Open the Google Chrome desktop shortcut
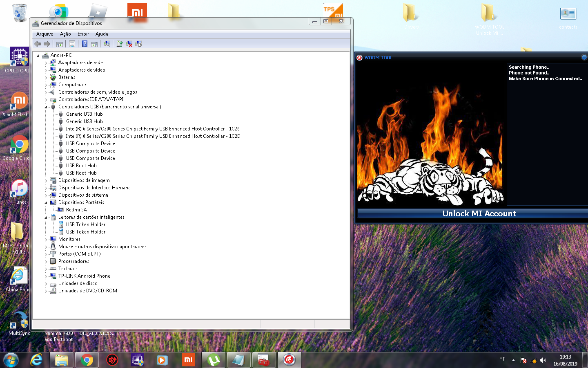The height and width of the screenshot is (368, 588). [19, 148]
